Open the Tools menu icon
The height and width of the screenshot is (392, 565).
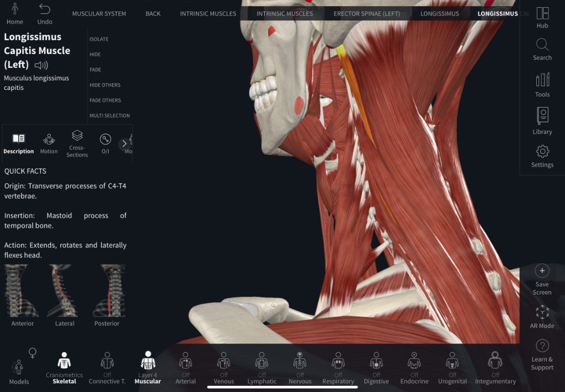click(542, 80)
